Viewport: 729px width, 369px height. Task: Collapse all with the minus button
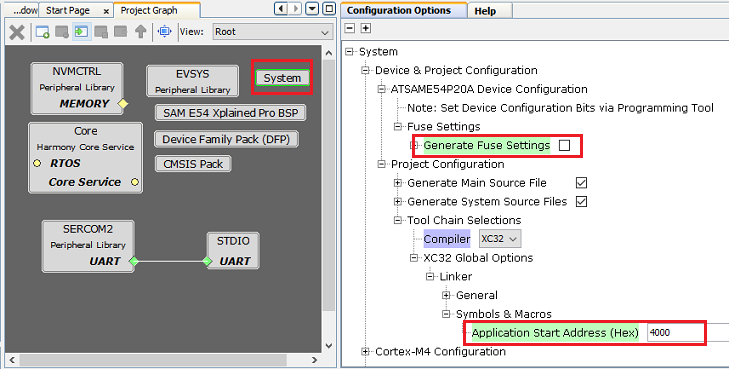(x=350, y=28)
